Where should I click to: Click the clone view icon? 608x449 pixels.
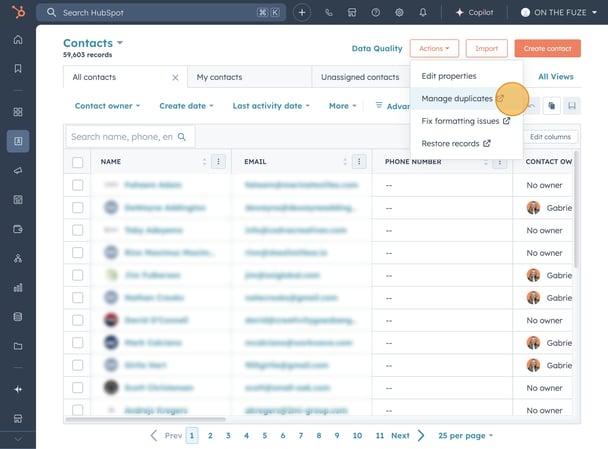point(551,105)
